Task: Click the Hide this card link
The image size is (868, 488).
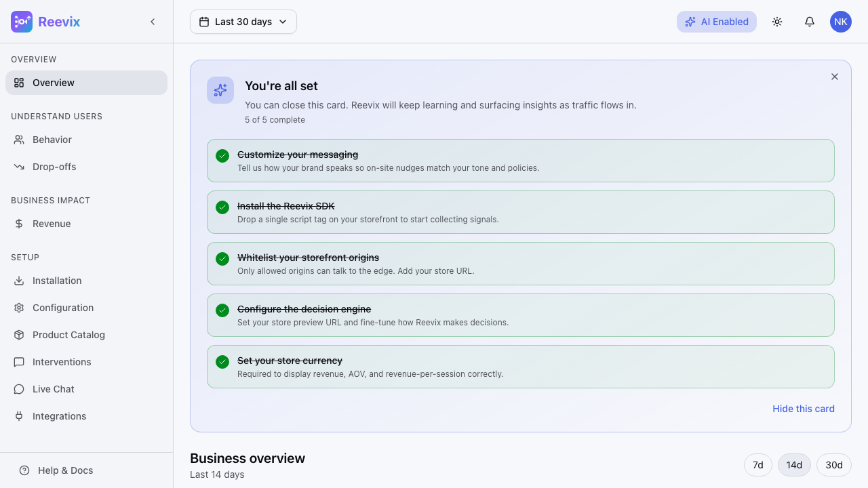Action: click(804, 409)
